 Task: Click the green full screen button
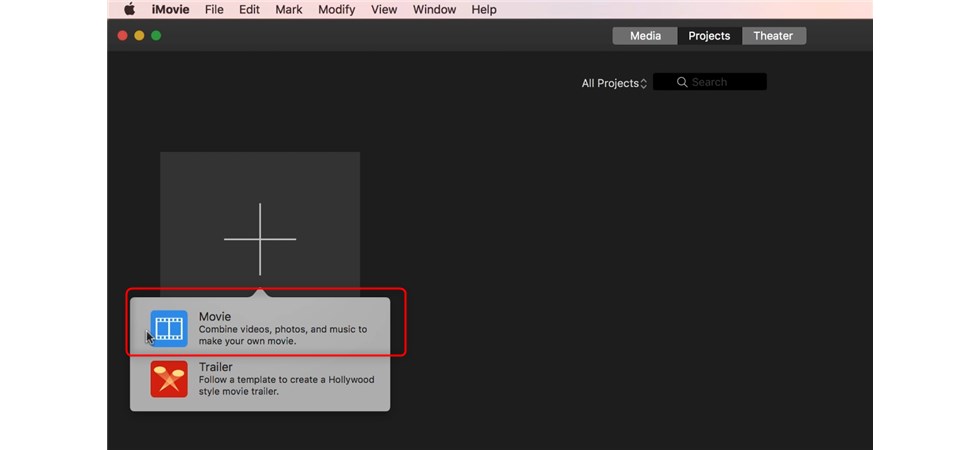click(x=156, y=36)
